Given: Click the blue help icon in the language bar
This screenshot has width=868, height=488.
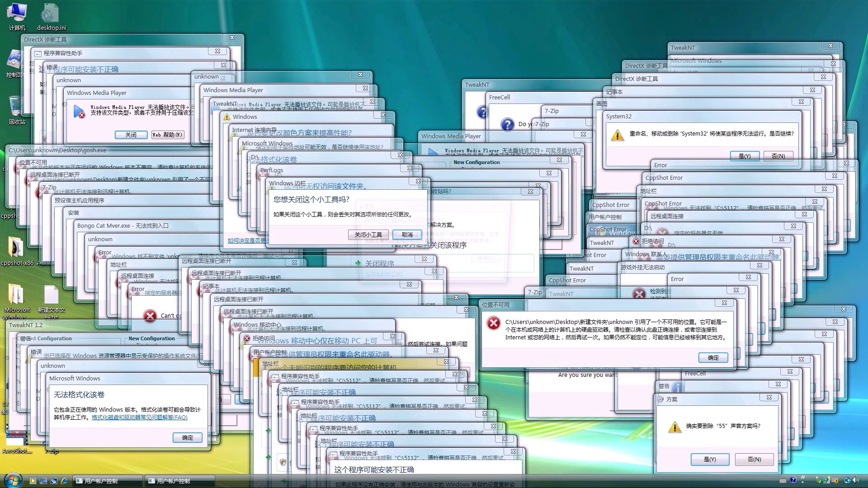Looking at the screenshot, I should tap(793, 480).
